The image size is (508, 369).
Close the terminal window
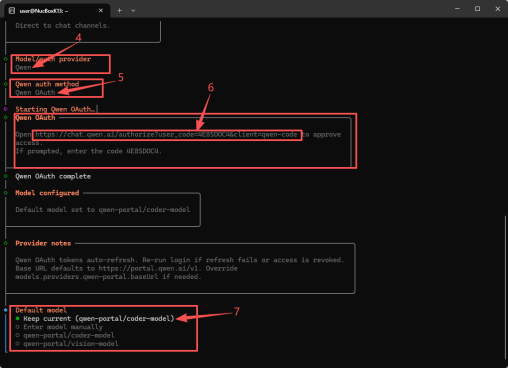point(498,9)
